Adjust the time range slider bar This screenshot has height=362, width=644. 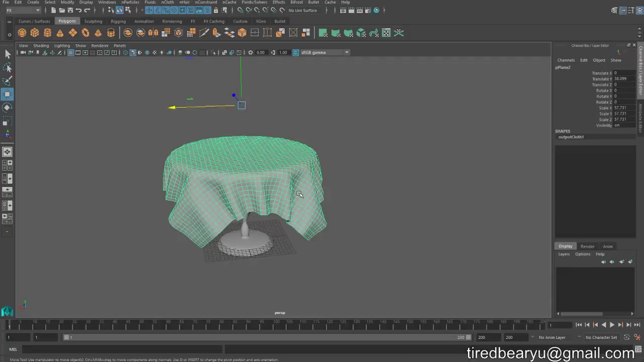pyautogui.click(x=267, y=337)
